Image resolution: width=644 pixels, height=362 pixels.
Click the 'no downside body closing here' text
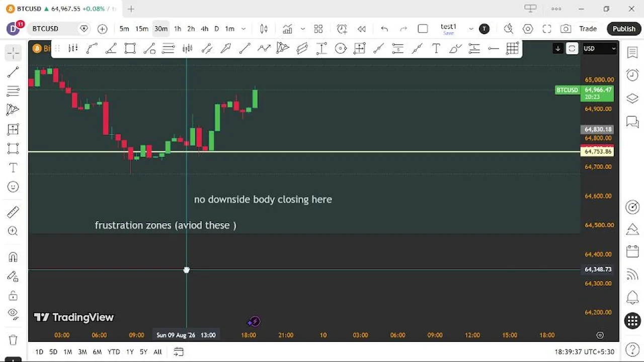[x=263, y=200]
